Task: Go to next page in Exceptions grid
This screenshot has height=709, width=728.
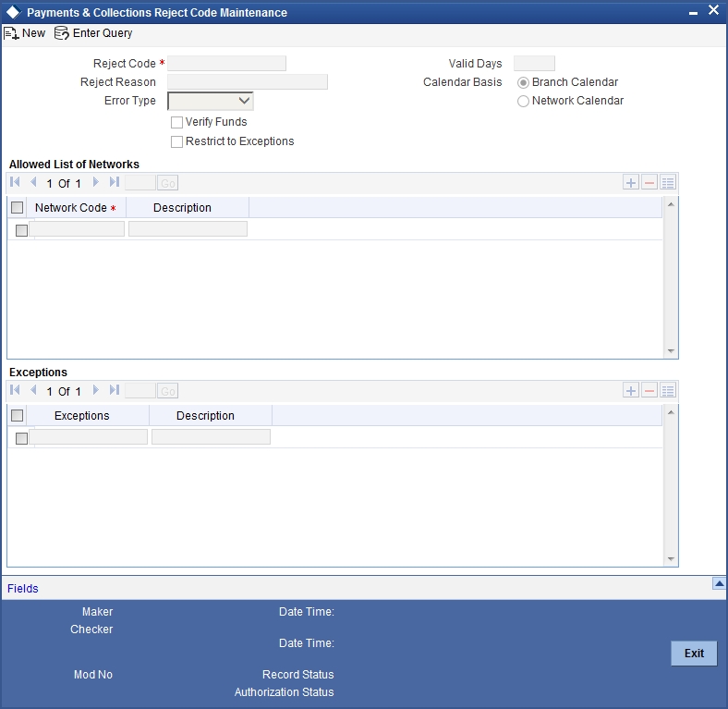Action: coord(96,390)
